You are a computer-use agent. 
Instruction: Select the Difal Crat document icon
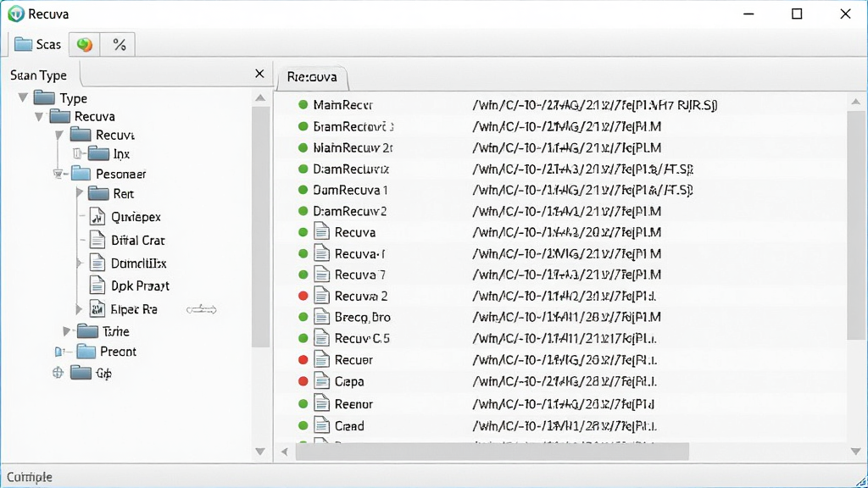click(x=97, y=240)
